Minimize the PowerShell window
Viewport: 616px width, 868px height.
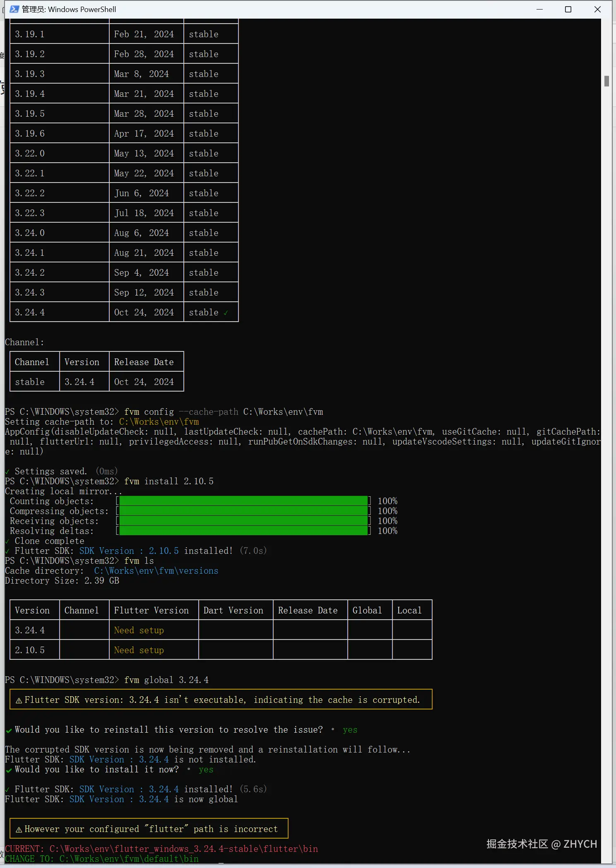[x=539, y=9]
